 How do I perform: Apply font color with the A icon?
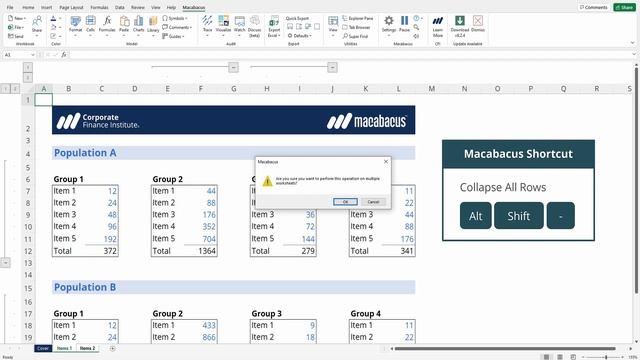53,18
